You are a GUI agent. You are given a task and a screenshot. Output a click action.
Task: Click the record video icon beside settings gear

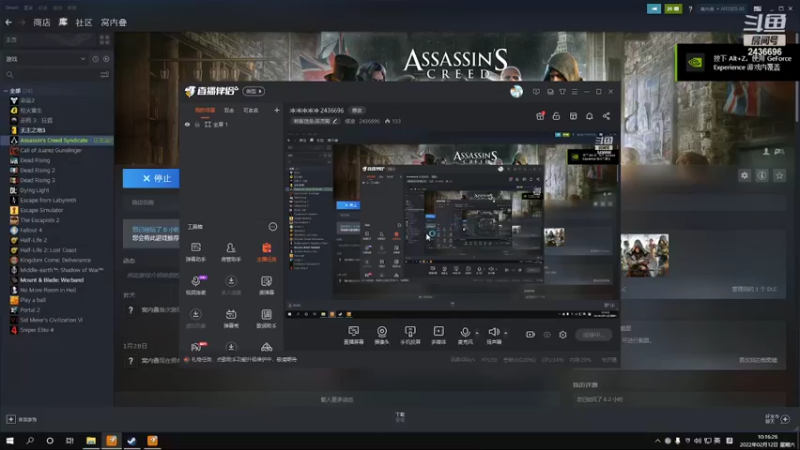(x=530, y=334)
